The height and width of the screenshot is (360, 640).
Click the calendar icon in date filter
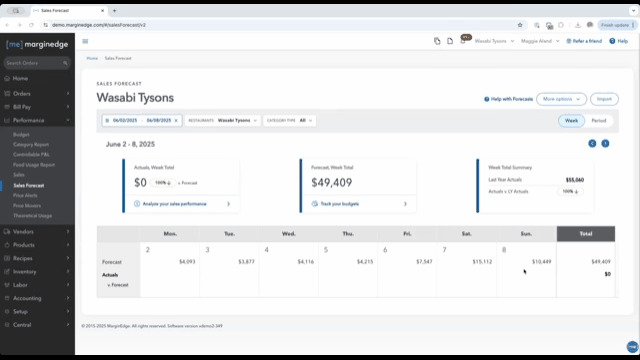click(107, 121)
